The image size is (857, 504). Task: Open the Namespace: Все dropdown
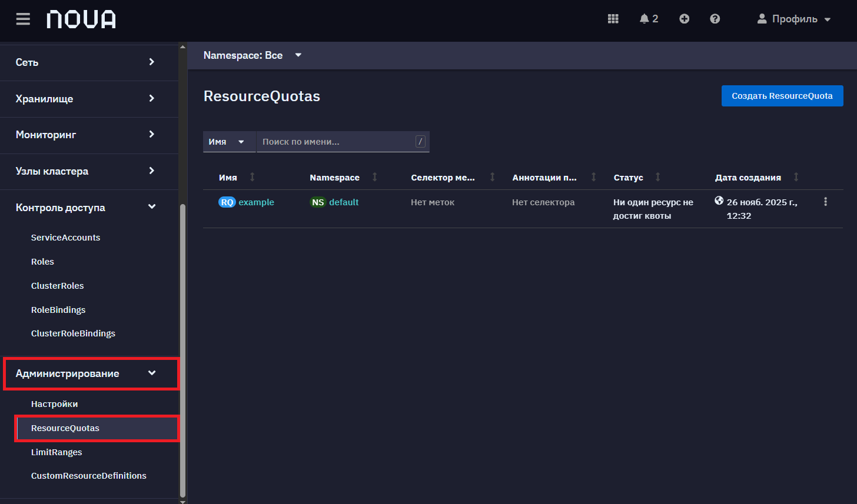point(253,55)
